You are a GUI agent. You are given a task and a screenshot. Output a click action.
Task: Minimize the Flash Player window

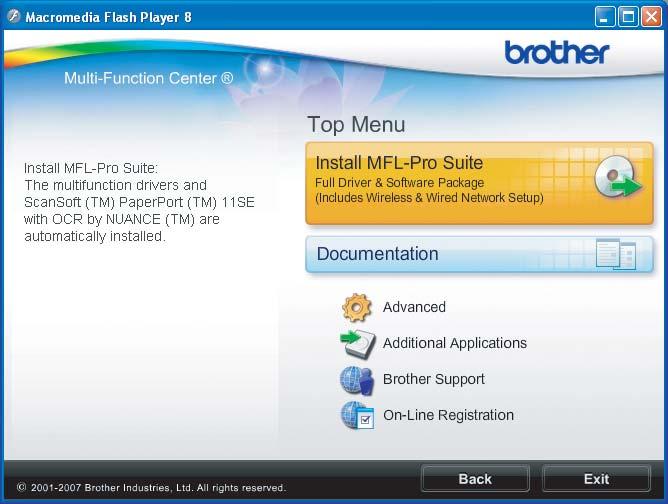(605, 17)
